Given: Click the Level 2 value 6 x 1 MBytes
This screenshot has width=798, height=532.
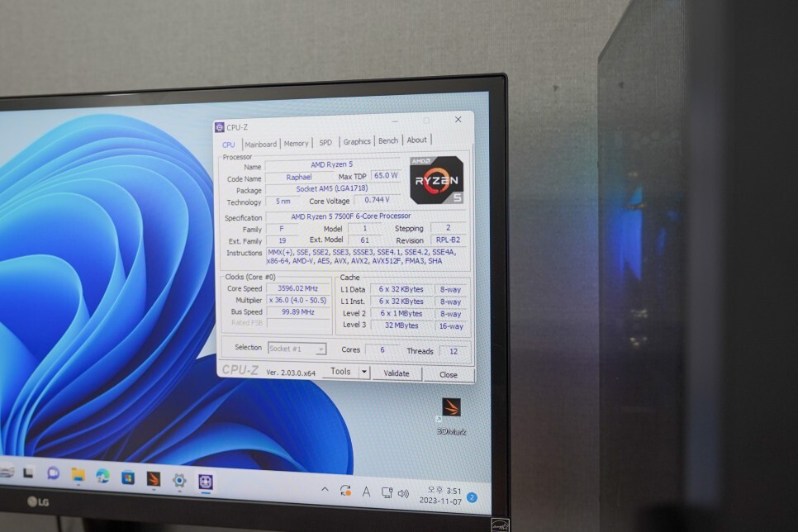Looking at the screenshot, I should 401,314.
